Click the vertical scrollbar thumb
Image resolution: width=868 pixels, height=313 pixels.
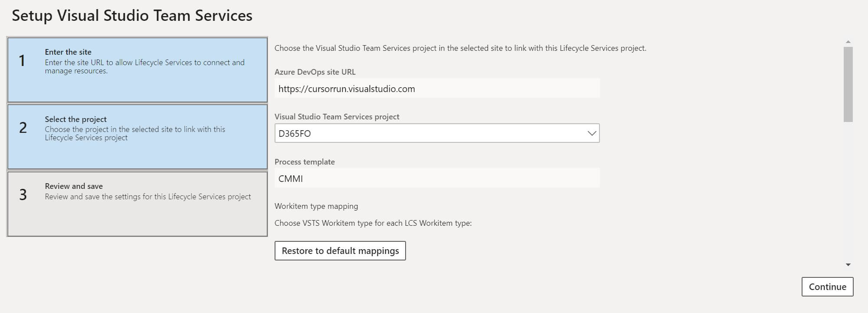848,84
